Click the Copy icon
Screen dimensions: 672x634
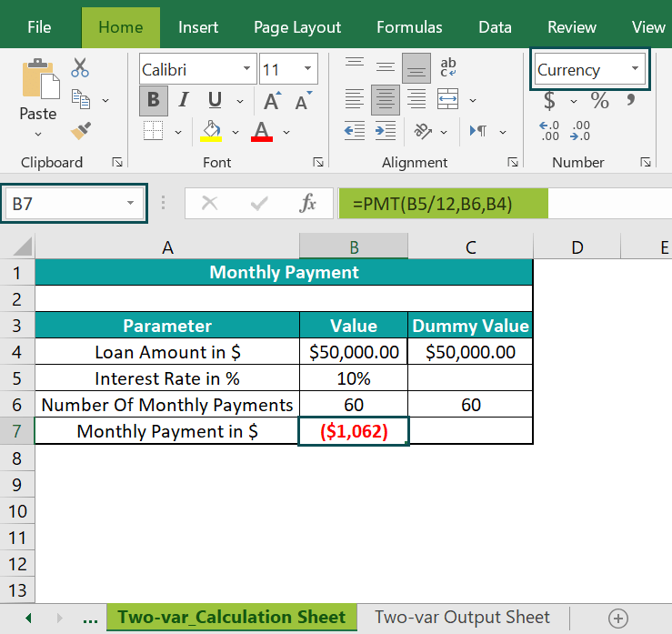coord(81,99)
